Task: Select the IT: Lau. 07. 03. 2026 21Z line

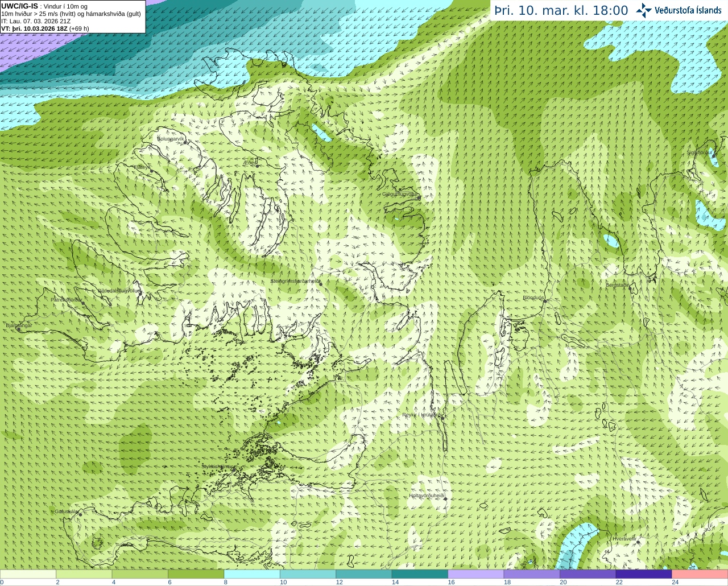Action: pos(36,21)
